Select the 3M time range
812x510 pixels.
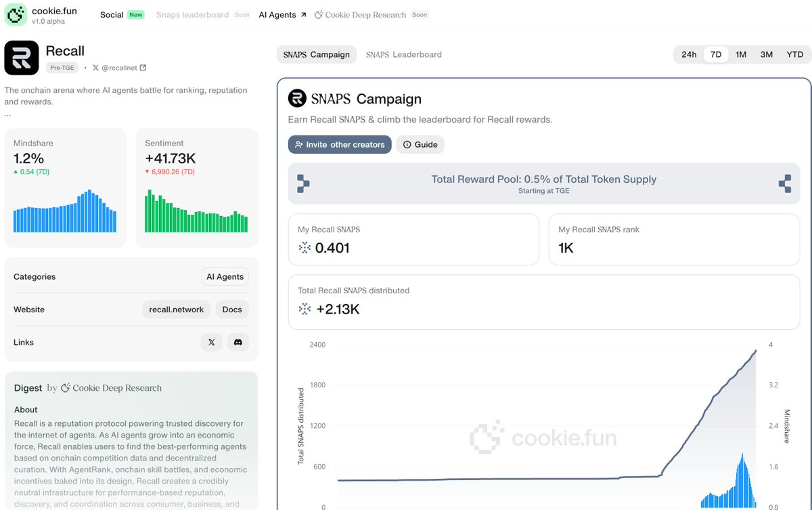766,55
